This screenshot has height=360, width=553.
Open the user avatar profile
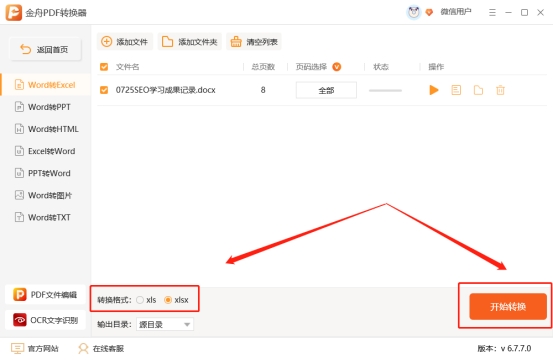(x=413, y=12)
